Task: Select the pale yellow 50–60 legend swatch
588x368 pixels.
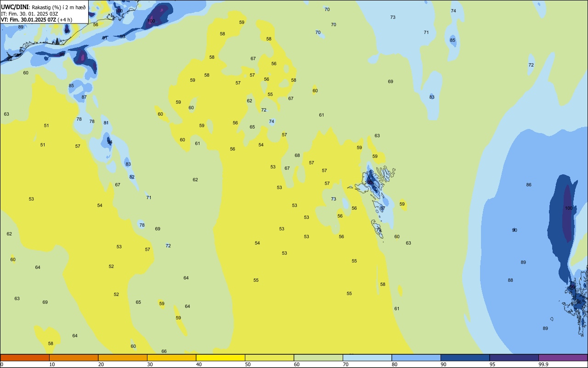Action: (269, 357)
